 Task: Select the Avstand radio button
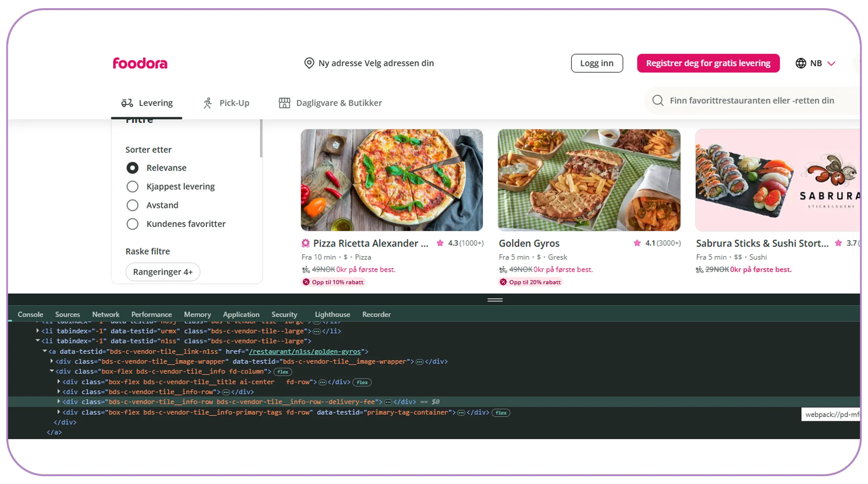(x=132, y=205)
